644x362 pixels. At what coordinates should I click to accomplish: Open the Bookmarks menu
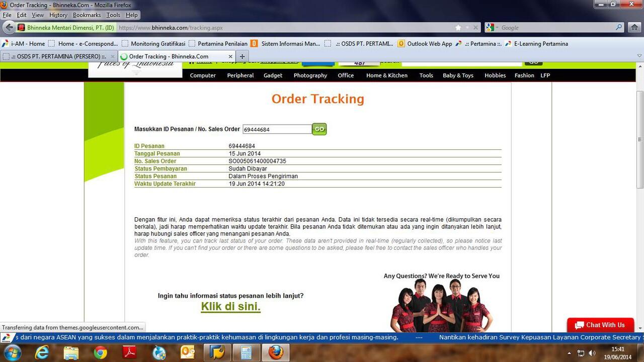pyautogui.click(x=87, y=15)
